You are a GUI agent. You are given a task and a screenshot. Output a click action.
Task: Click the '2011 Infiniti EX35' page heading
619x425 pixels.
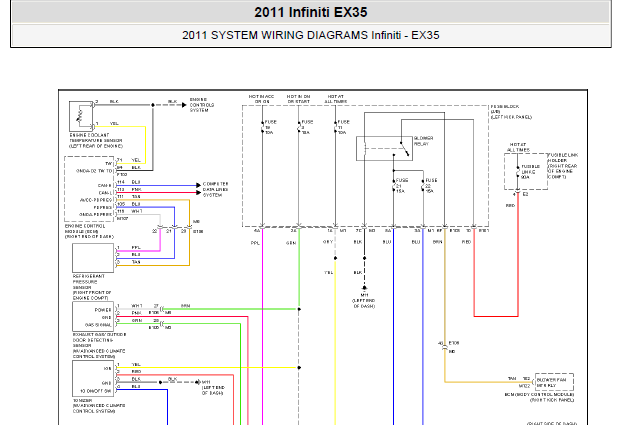point(311,12)
